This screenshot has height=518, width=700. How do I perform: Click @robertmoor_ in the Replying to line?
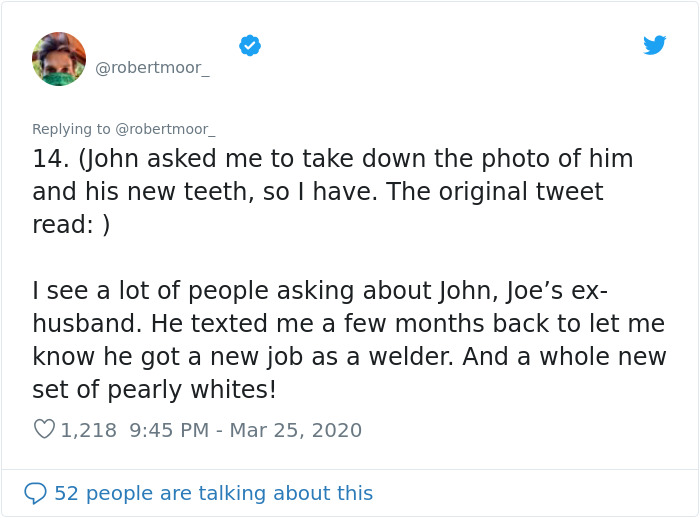(166, 129)
